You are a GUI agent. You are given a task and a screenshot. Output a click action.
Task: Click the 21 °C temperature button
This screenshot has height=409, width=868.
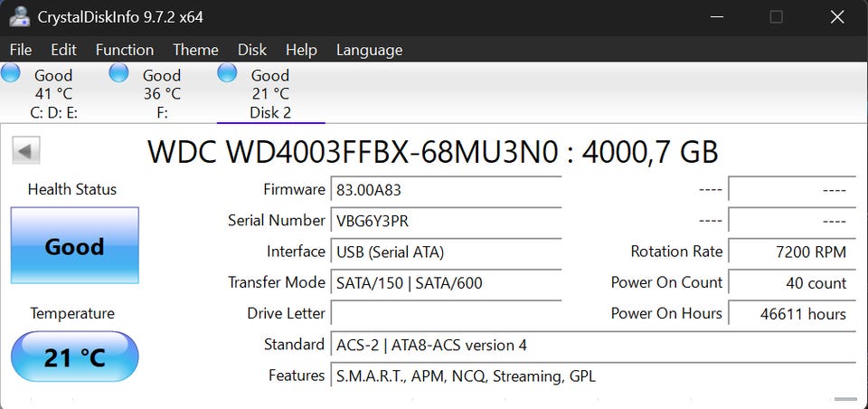pyautogui.click(x=74, y=357)
